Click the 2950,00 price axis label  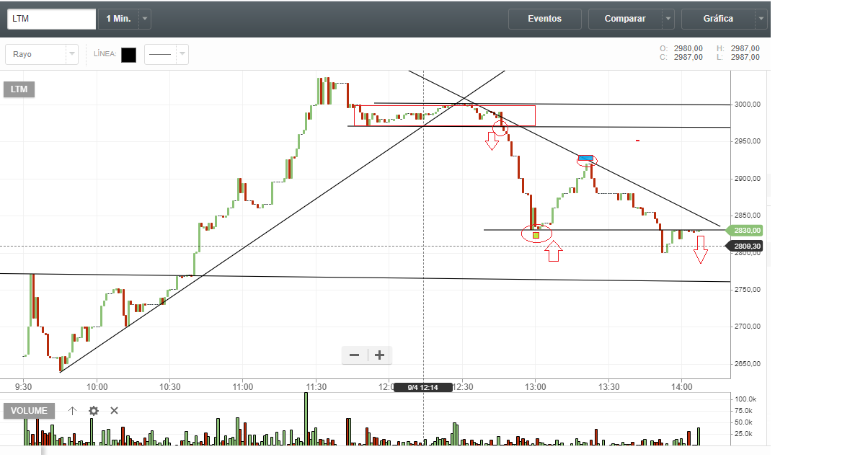[x=747, y=141]
